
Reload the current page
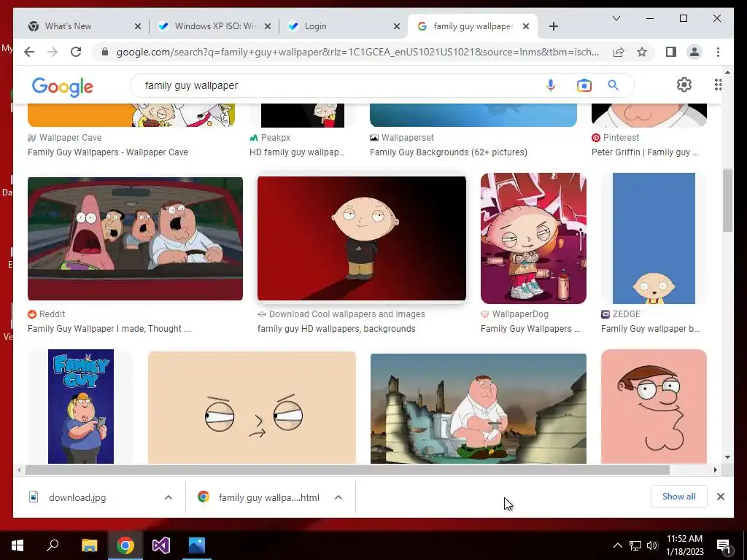click(x=76, y=52)
